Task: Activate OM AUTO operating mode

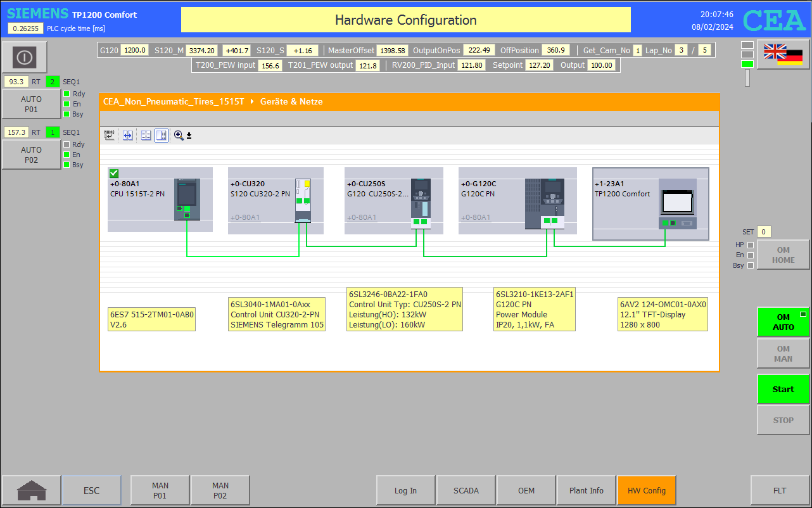Action: pos(783,322)
